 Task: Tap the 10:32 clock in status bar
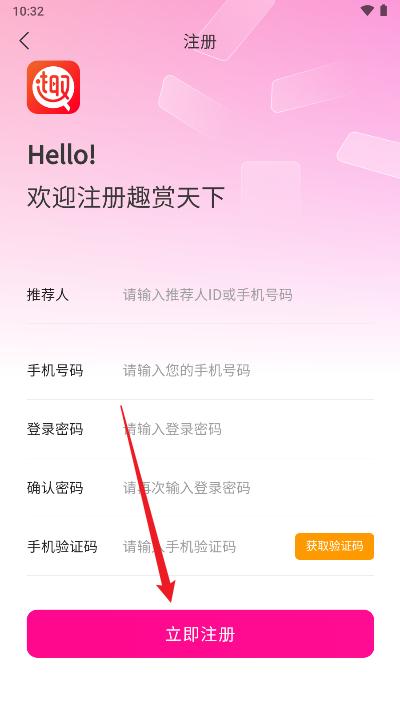[28, 11]
